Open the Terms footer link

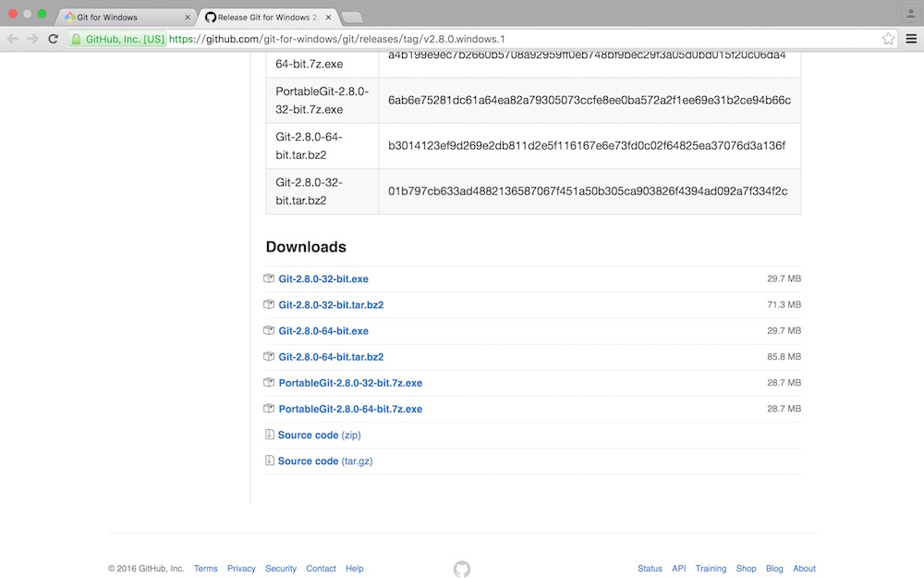click(x=206, y=569)
